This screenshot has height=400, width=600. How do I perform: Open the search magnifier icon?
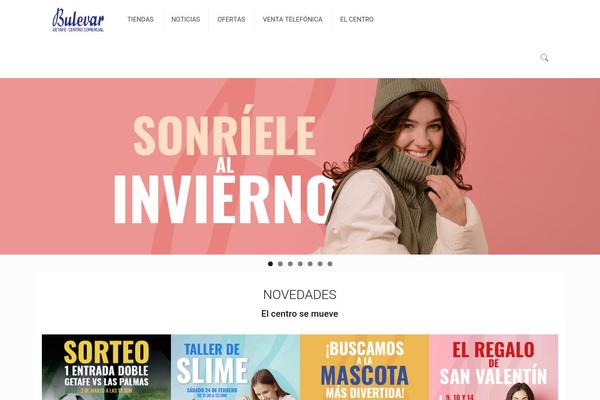pos(544,58)
